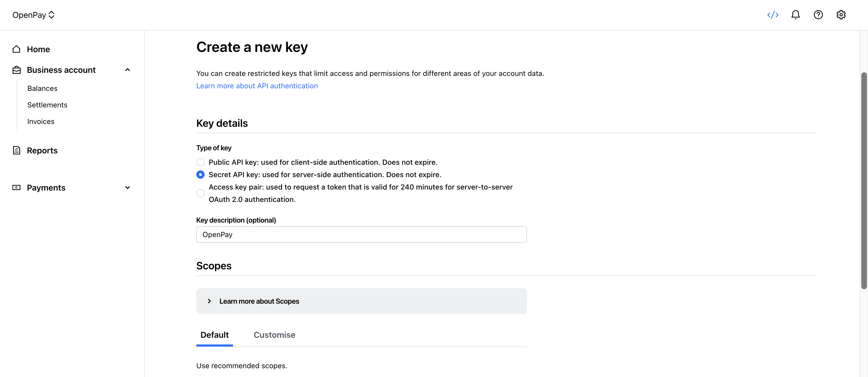
Task: Expand the Payments section chevron
Action: tap(128, 188)
